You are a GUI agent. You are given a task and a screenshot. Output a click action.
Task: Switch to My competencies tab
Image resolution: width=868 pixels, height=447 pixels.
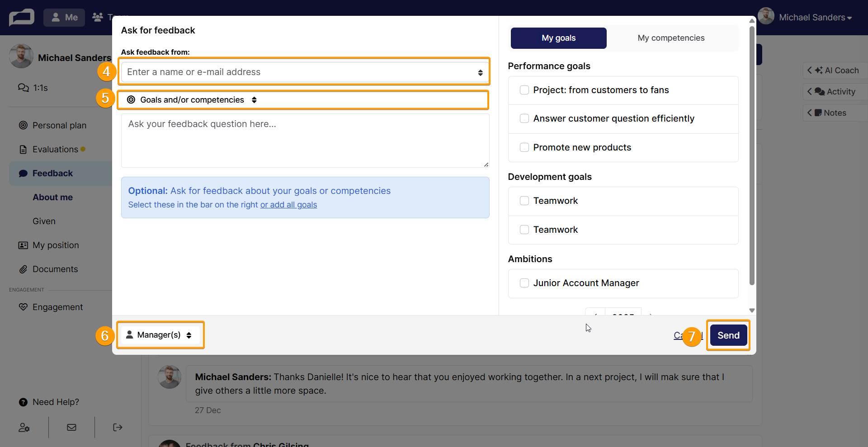pos(671,38)
